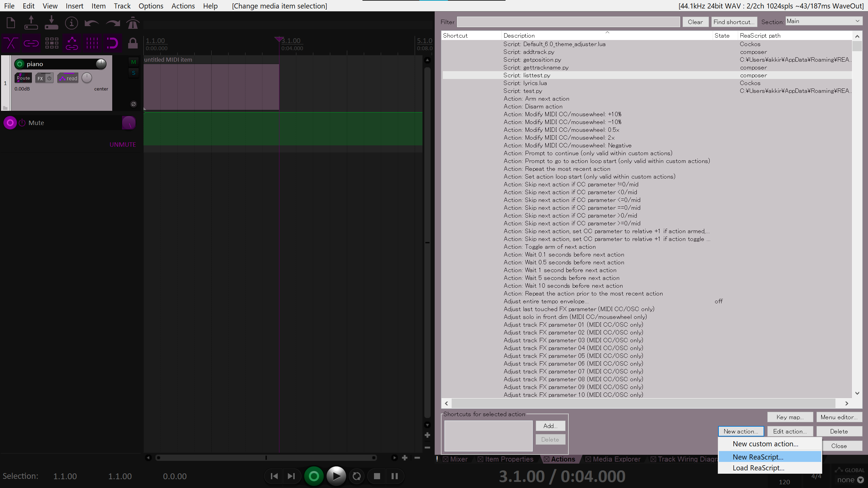
Task: Open the GLOBAL automation override dropdown arrow
Action: coord(860,480)
